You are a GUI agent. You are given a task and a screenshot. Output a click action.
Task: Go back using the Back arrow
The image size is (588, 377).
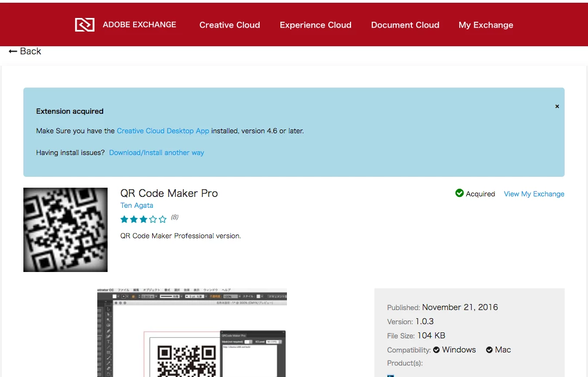(25, 51)
